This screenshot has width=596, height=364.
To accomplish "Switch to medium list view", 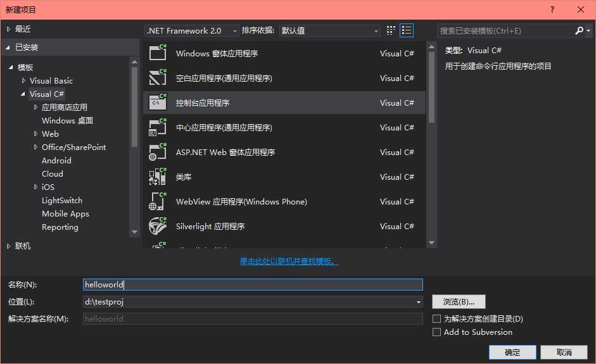I will pyautogui.click(x=407, y=30).
